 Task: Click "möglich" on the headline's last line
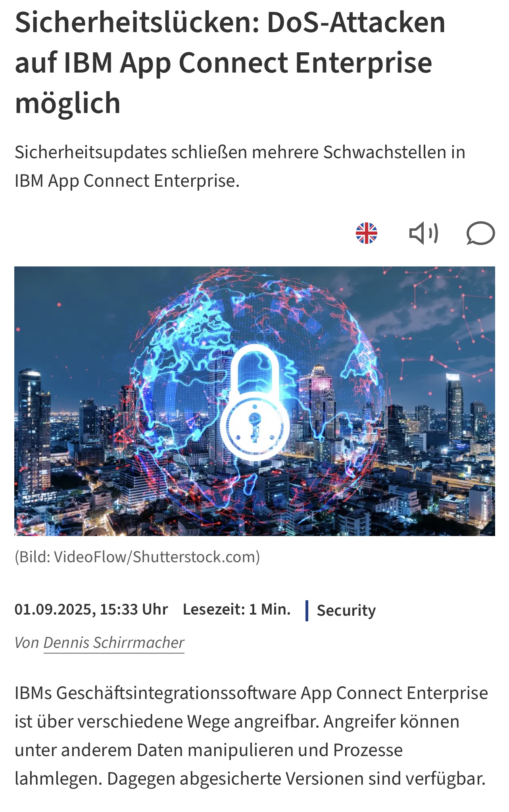[67, 103]
